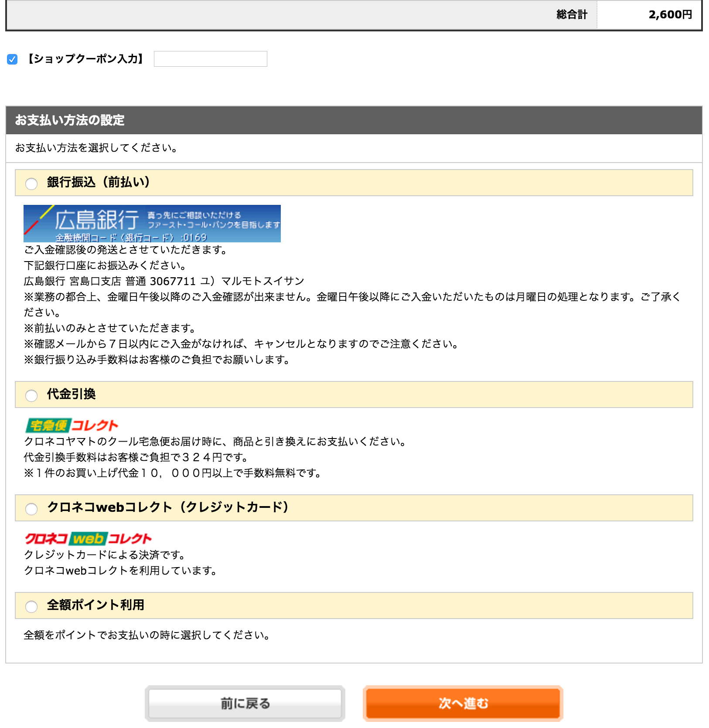Select クロネコwebコレクト credit card radio button
Screen dimensions: 709x728
31,509
